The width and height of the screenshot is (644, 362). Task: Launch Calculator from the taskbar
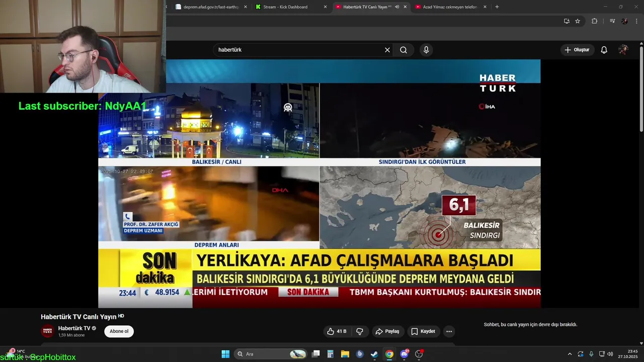pyautogui.click(x=331, y=354)
